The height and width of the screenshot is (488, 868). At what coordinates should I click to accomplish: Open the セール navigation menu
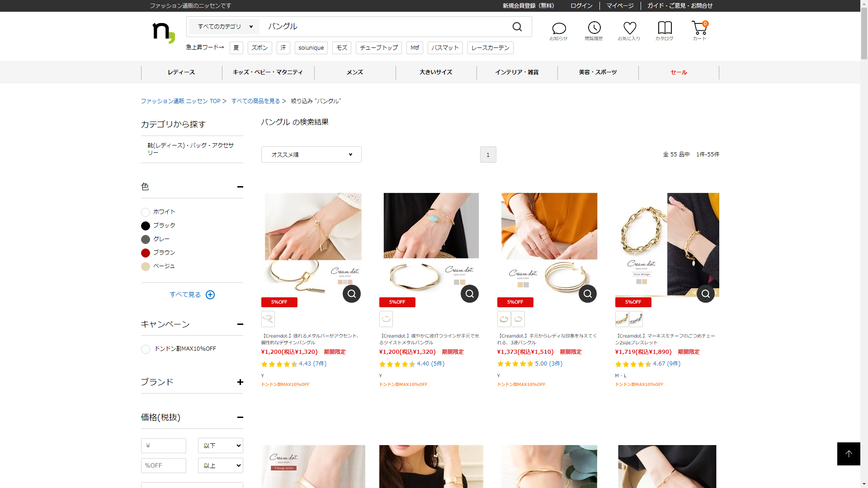(678, 72)
